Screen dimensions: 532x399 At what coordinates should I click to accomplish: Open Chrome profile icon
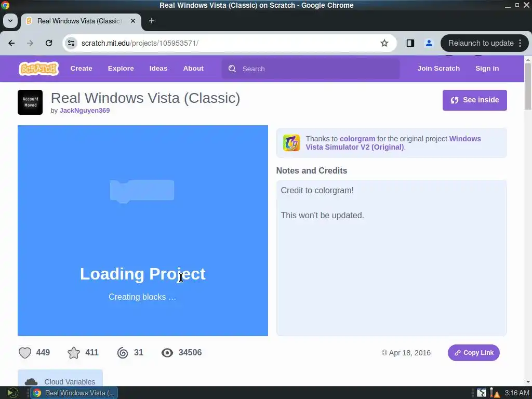[x=429, y=43]
